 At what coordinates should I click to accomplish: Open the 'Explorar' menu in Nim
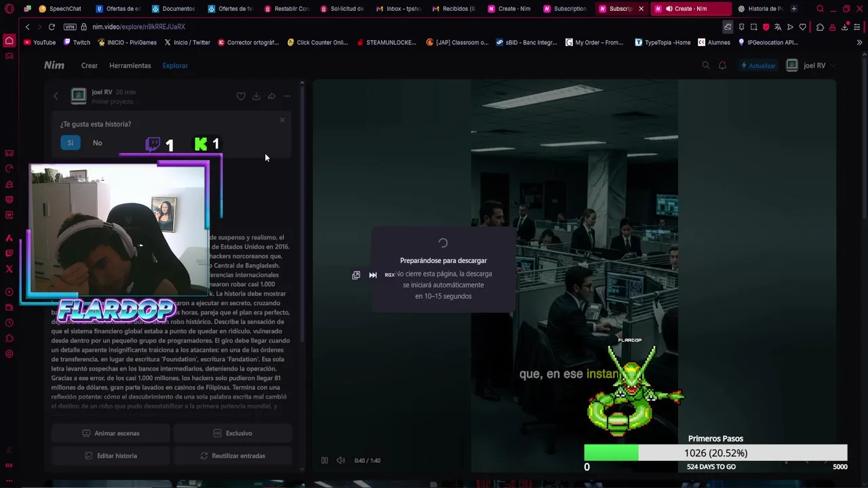[x=175, y=66]
